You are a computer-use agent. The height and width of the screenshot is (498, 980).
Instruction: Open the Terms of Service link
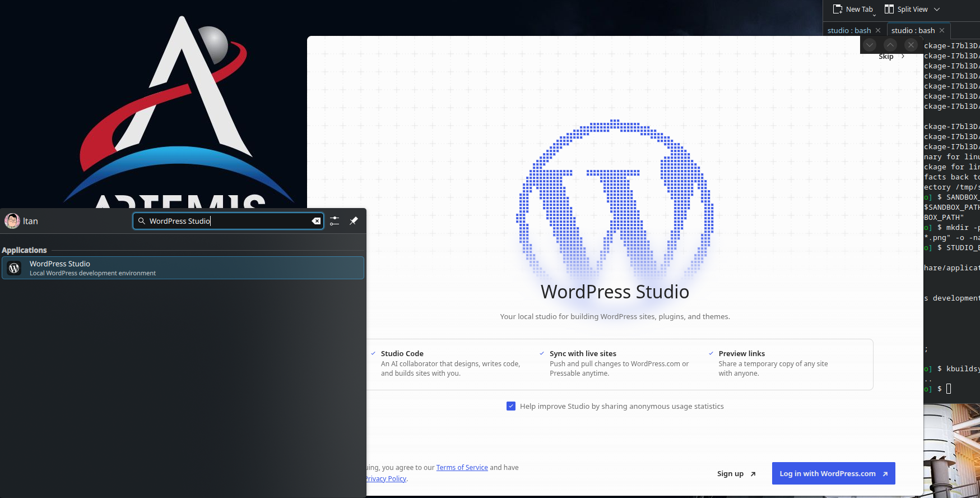462,467
